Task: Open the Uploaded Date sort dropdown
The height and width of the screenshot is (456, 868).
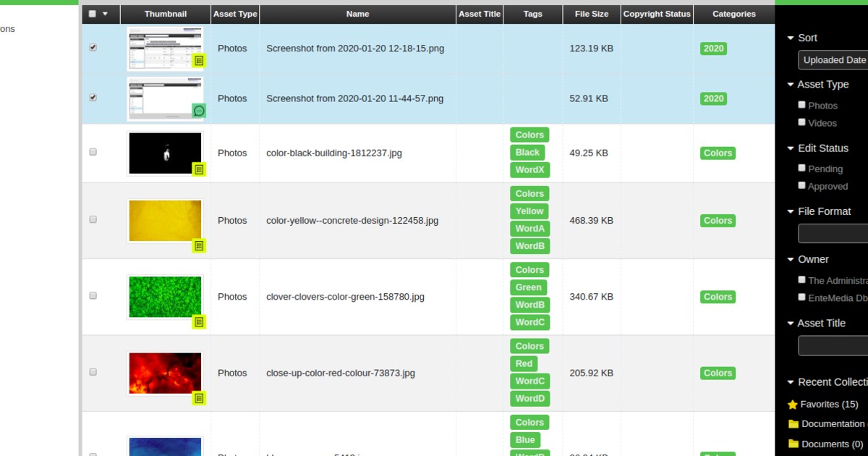Action: click(x=833, y=60)
